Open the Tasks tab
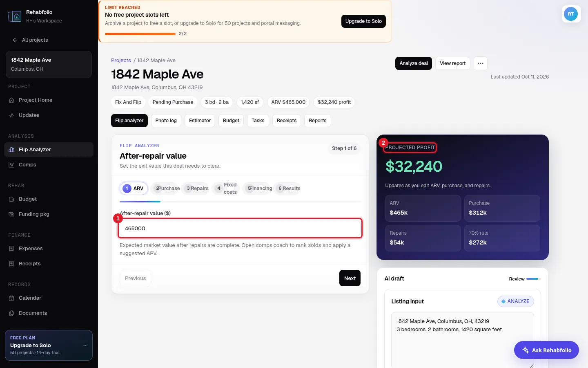588x368 pixels. 258,121
